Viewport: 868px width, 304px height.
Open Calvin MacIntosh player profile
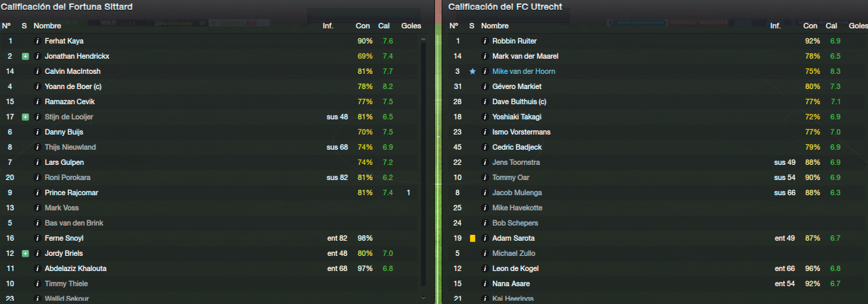(73, 71)
